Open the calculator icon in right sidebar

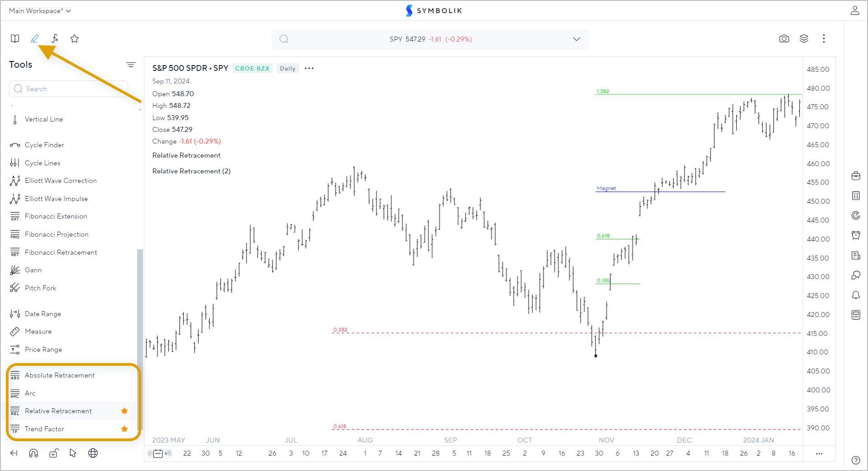[x=856, y=315]
